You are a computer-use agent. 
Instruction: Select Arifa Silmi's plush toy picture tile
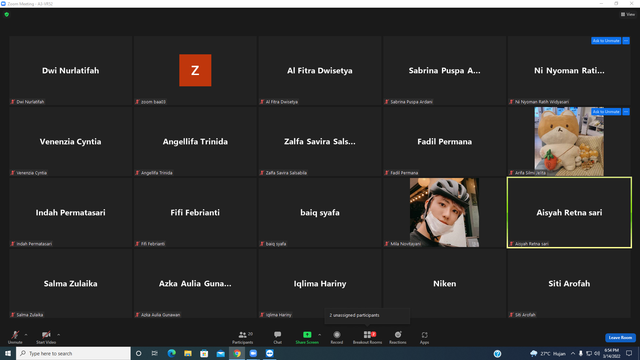569,141
